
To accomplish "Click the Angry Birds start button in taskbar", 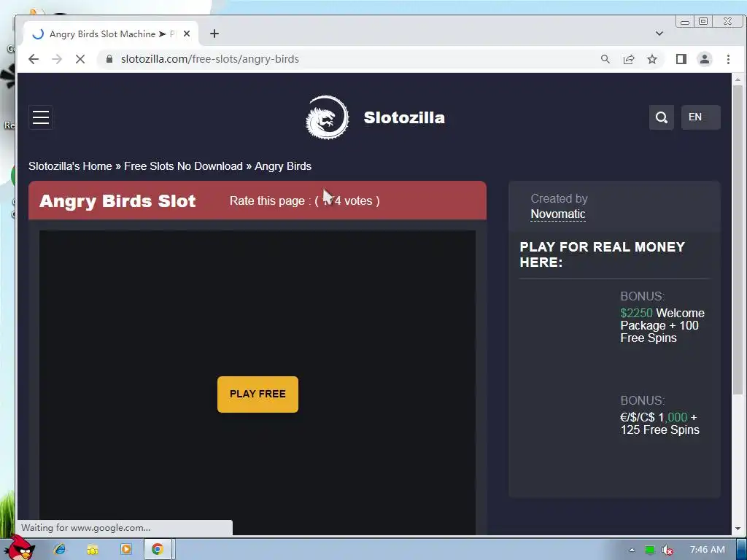I will 19,548.
